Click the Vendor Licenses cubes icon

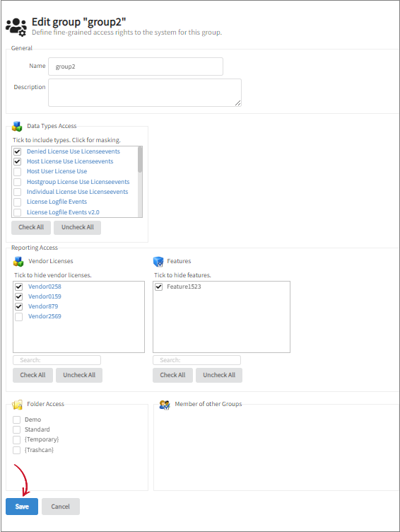pos(18,261)
